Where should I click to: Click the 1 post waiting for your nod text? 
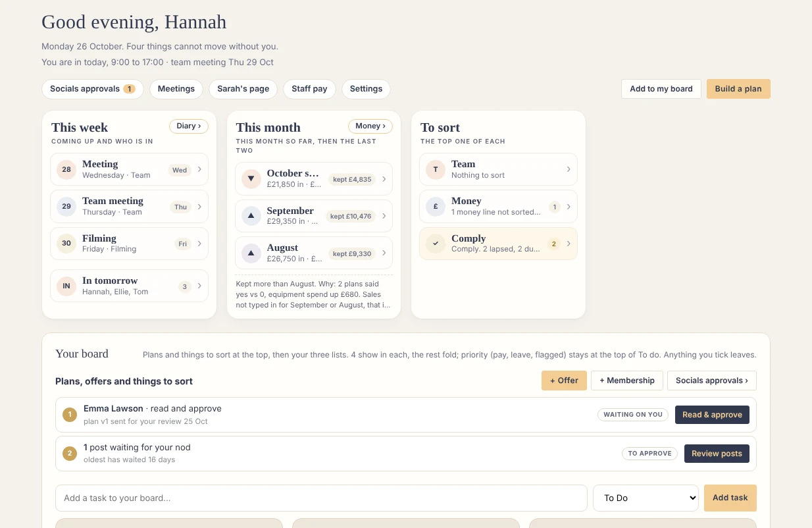tap(137, 447)
